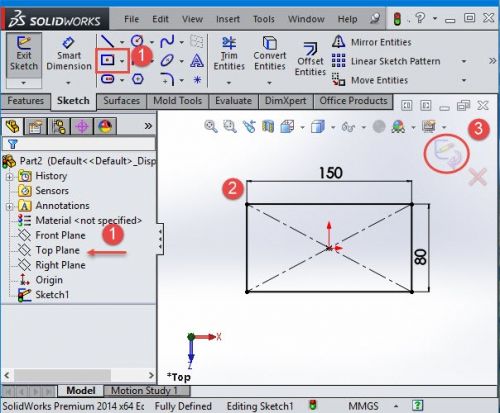
Task: Click the Exit Sketch button
Action: [x=24, y=55]
